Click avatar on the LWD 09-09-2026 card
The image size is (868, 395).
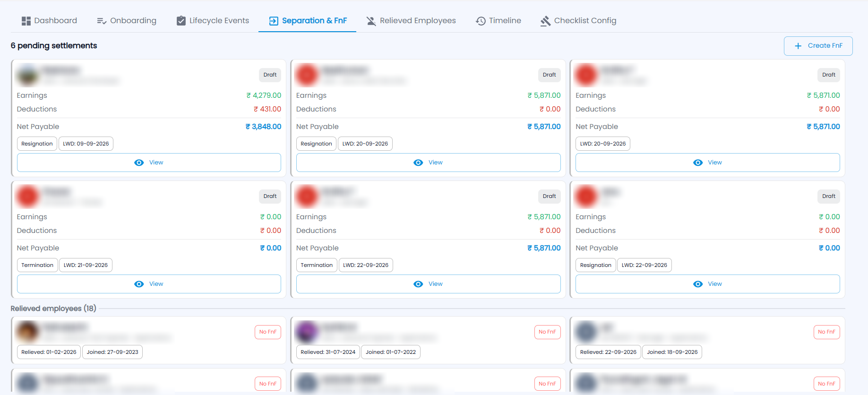pyautogui.click(x=27, y=75)
